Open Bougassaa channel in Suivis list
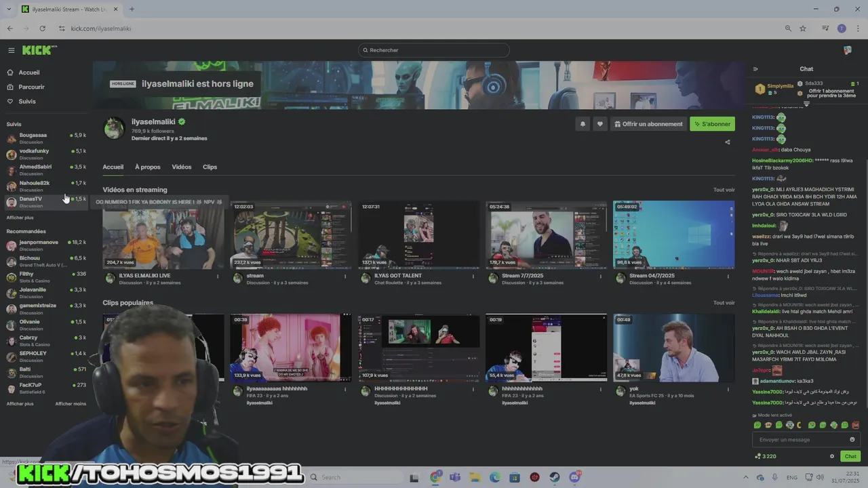Screen dimensions: 868x488 (46, 138)
